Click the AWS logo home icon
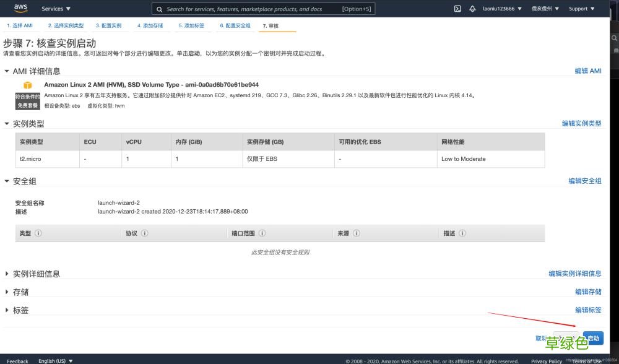 click(x=20, y=9)
